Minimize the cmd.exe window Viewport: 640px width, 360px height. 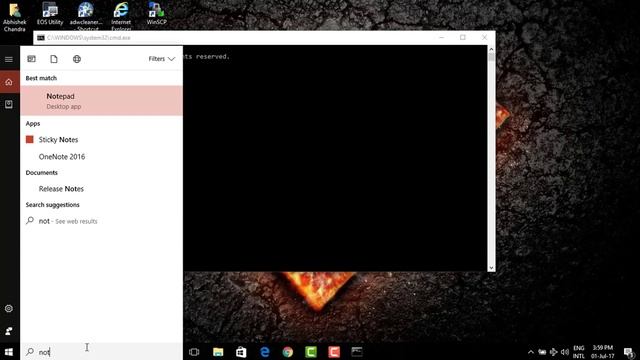[442, 37]
